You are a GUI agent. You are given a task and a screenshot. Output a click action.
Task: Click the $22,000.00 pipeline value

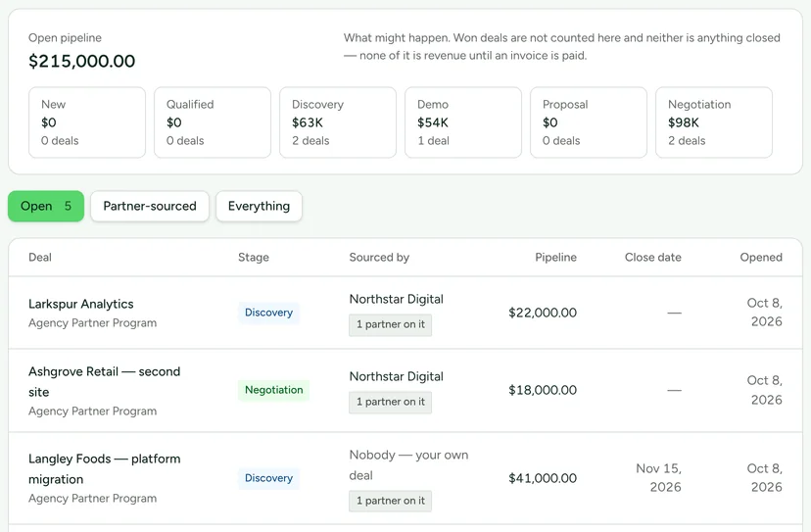click(543, 313)
